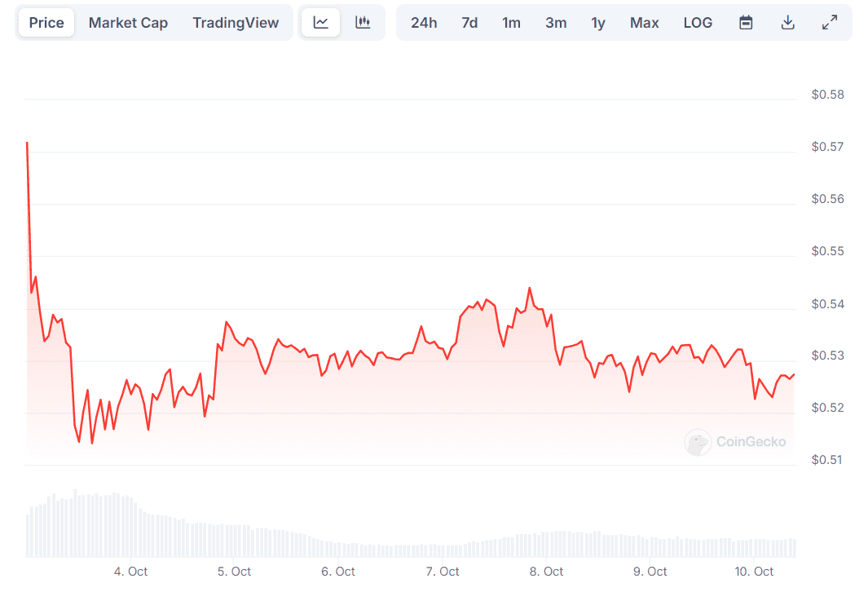Screen dimensions: 868x592
Task: Click the 10. Oct date label
Action: coord(754,572)
